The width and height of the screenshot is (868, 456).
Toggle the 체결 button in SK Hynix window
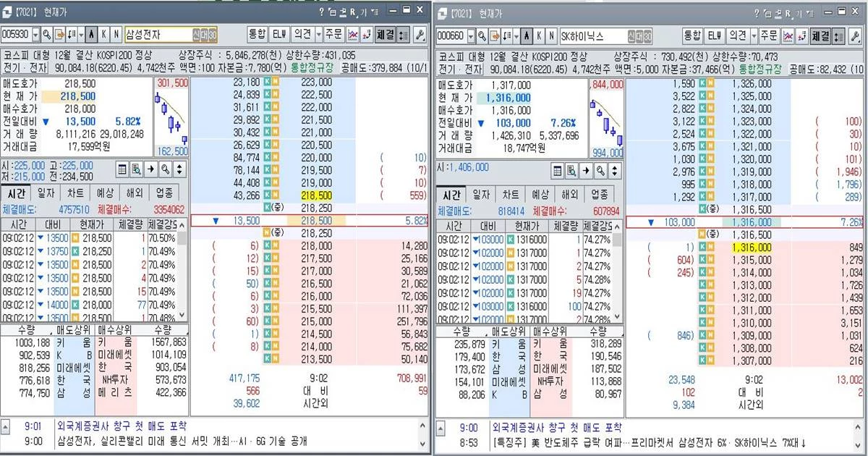pos(820,35)
